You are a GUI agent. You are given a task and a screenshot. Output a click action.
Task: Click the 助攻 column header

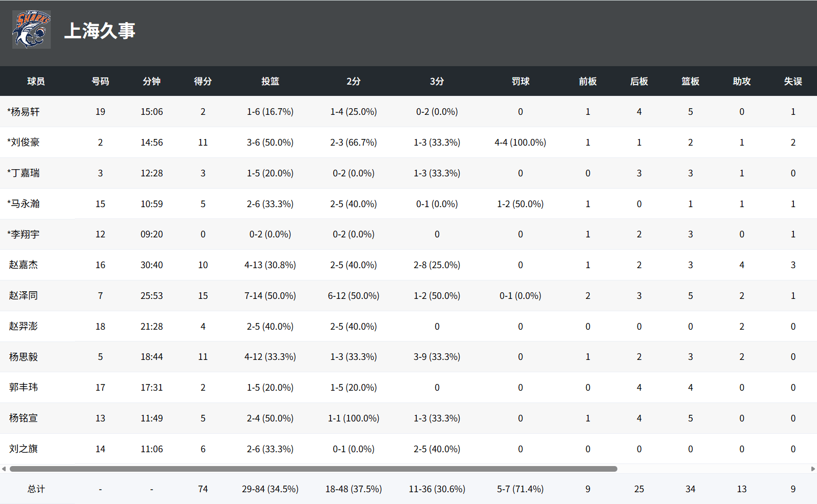tap(742, 82)
